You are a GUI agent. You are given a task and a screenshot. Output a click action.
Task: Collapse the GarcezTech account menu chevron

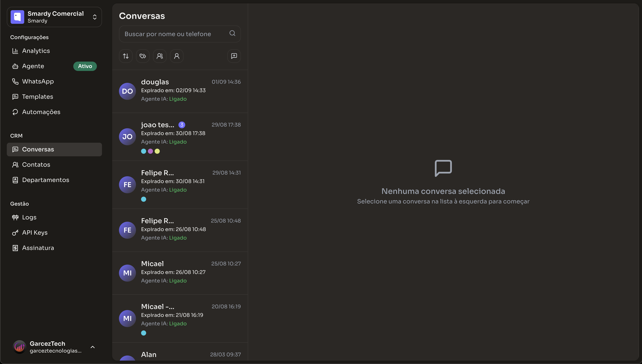coord(93,347)
